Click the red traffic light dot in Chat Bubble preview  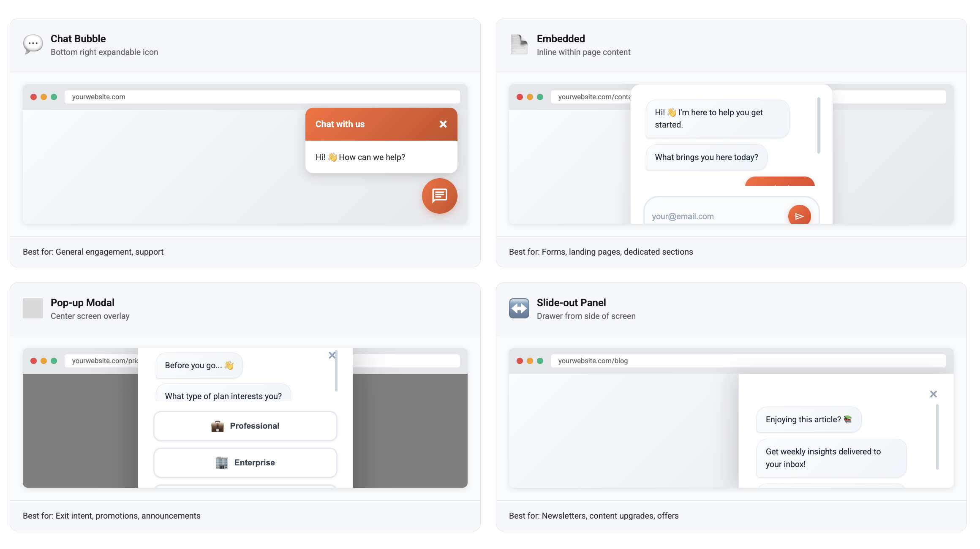tap(34, 97)
